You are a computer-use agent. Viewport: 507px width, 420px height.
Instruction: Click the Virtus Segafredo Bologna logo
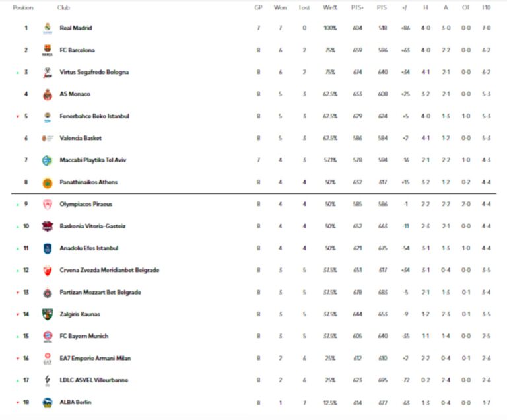click(x=47, y=73)
